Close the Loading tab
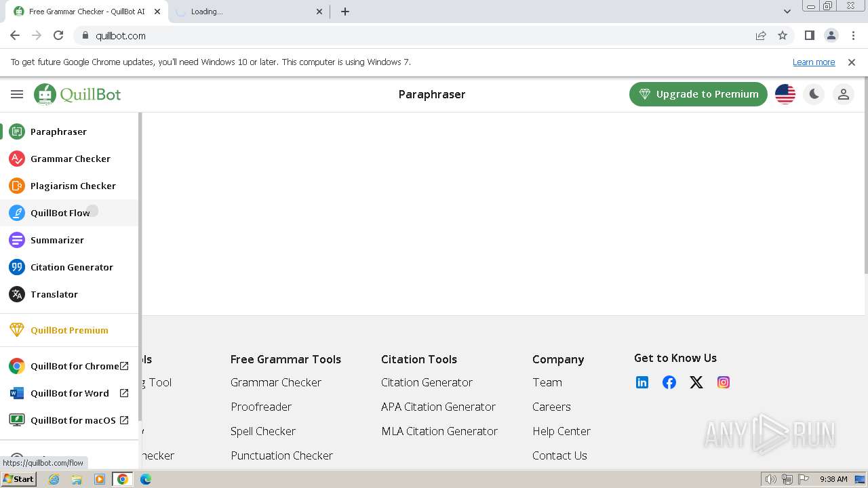868x488 pixels. point(320,12)
